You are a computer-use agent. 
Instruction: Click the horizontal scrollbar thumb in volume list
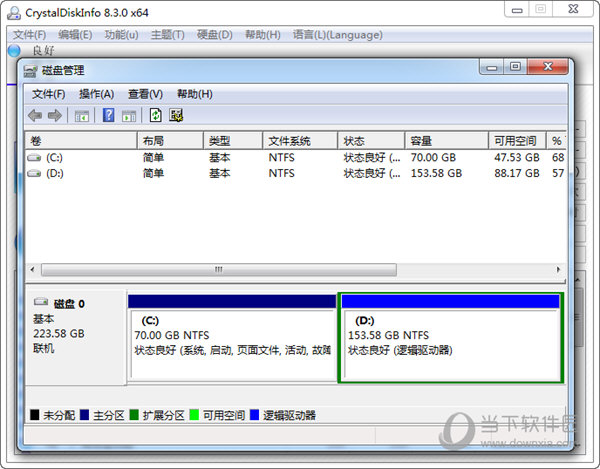pos(218,270)
